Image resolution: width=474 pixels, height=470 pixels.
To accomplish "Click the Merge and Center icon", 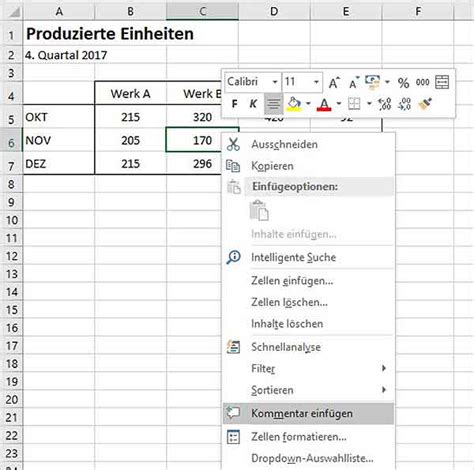I will click(x=442, y=82).
